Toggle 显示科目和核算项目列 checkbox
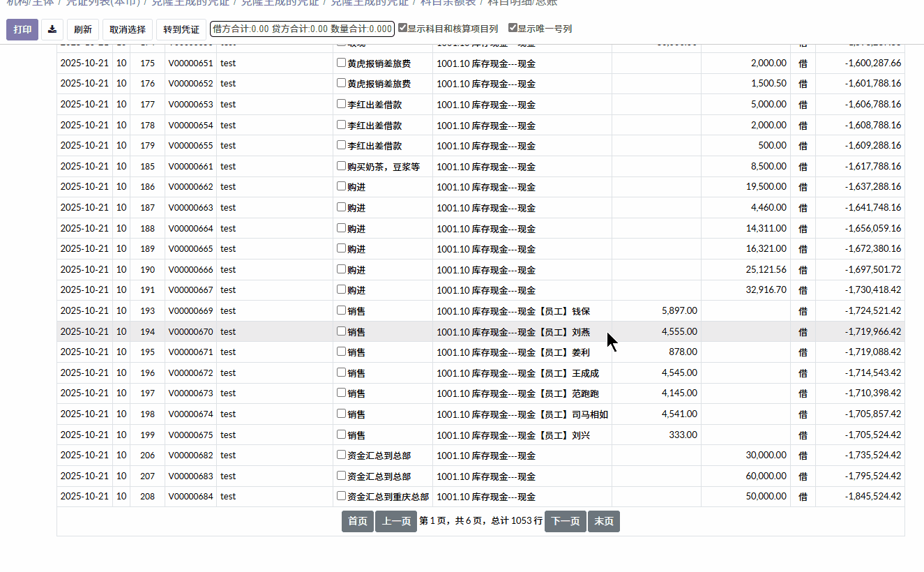 tap(403, 29)
